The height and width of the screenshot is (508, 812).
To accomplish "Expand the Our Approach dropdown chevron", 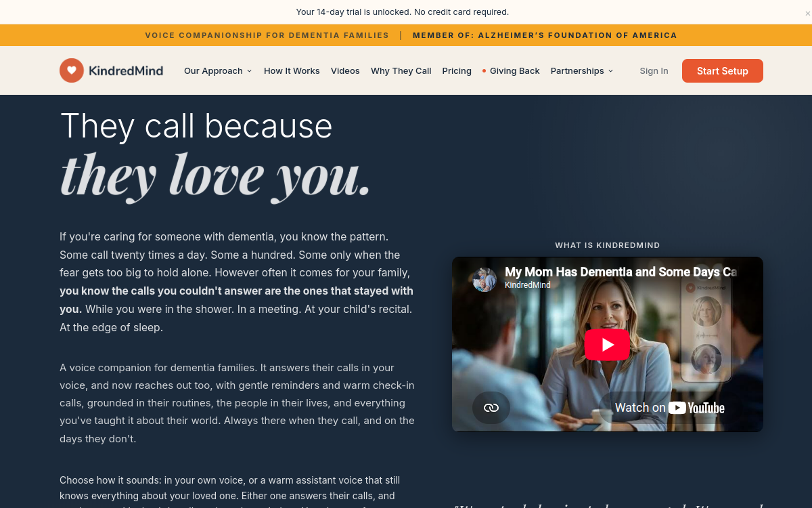I will (249, 71).
